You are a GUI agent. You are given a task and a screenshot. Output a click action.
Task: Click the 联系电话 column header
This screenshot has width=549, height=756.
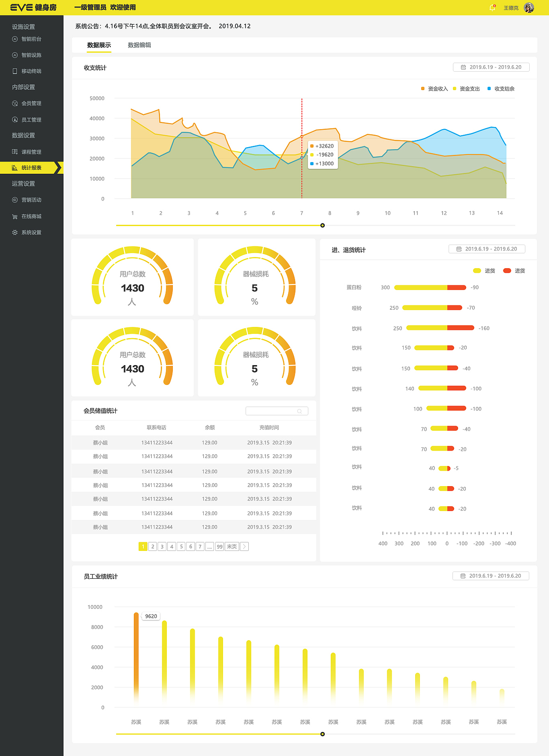(157, 428)
